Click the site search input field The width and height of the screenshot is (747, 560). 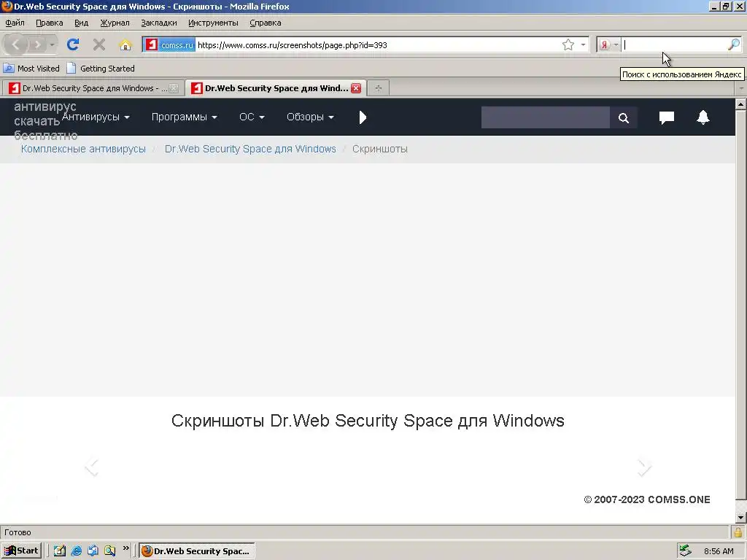coord(546,117)
